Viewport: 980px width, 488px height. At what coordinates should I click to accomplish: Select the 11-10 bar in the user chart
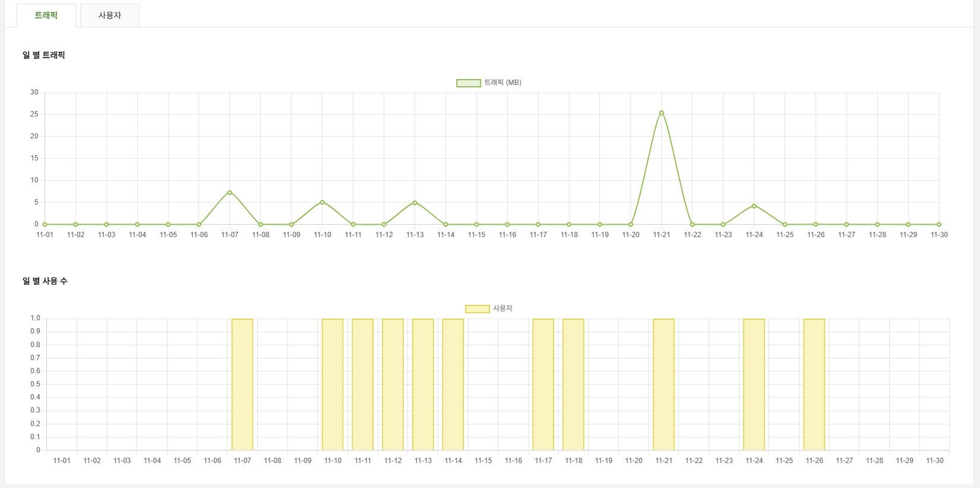click(333, 385)
